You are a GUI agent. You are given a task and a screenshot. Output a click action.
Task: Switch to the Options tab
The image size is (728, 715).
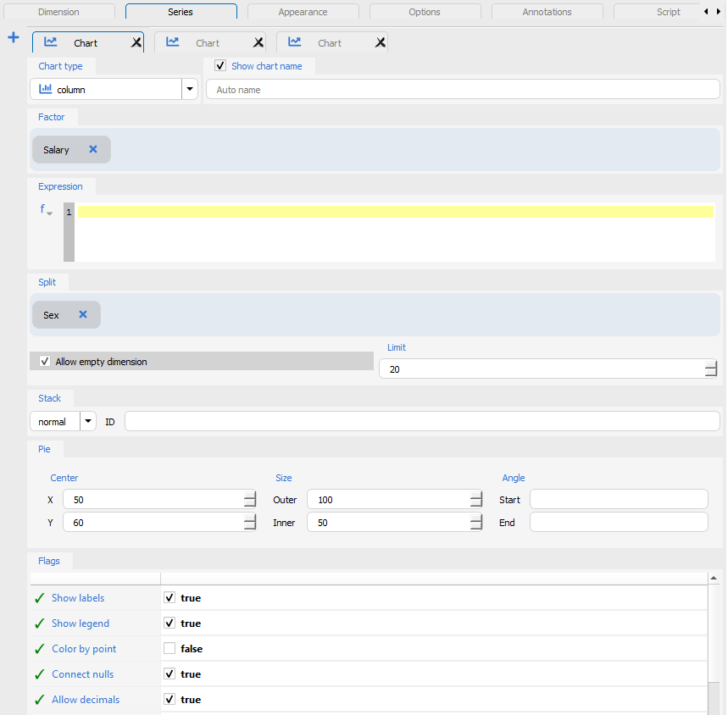[425, 12]
